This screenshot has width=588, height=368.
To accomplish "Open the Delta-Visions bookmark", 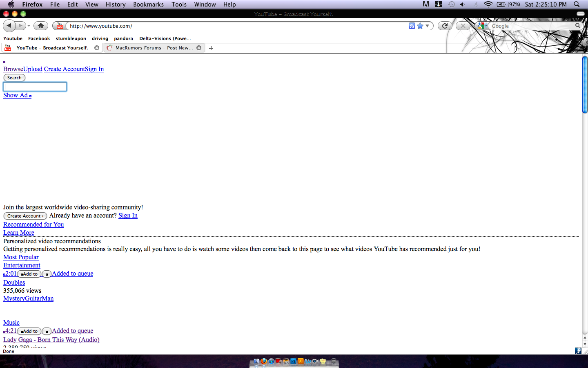I will click(165, 38).
